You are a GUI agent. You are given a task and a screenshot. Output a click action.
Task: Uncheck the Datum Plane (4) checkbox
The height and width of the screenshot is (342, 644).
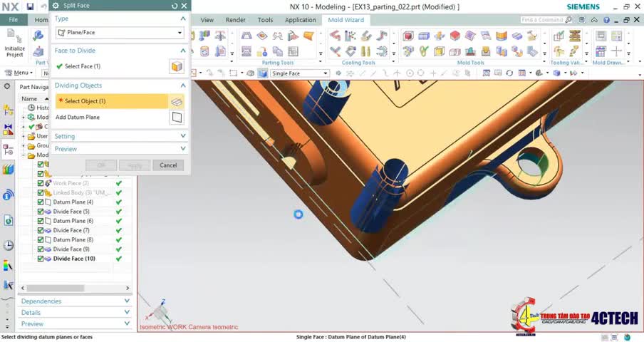coord(40,202)
